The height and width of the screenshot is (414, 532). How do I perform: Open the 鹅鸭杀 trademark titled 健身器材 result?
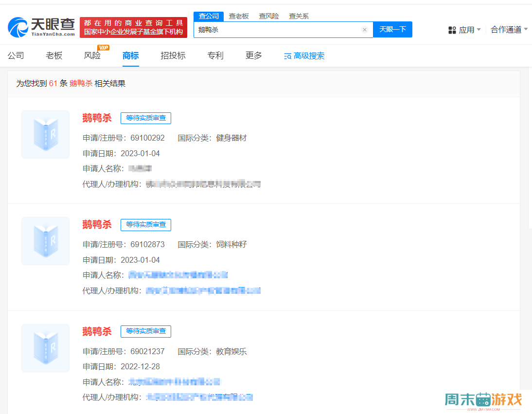tap(97, 118)
